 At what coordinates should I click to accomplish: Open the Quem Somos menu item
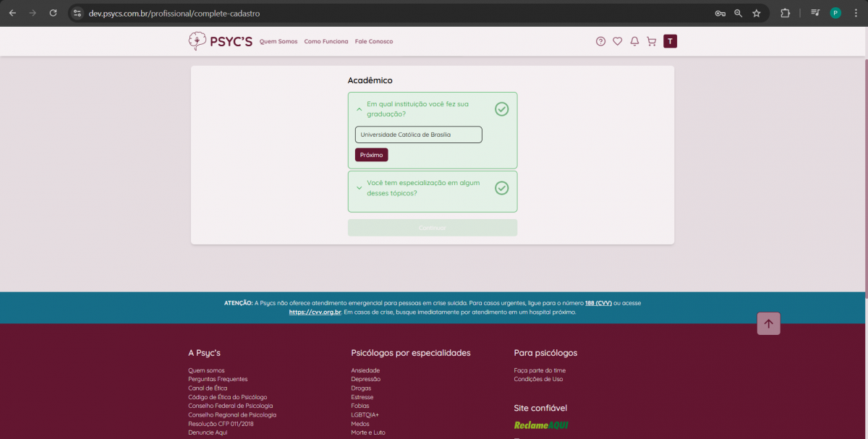[278, 41]
